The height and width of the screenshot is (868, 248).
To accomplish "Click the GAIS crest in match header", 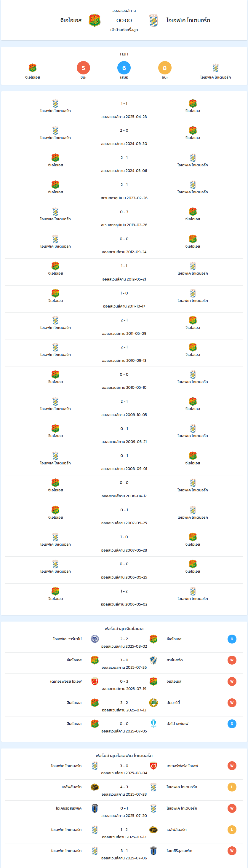I will [x=95, y=20].
